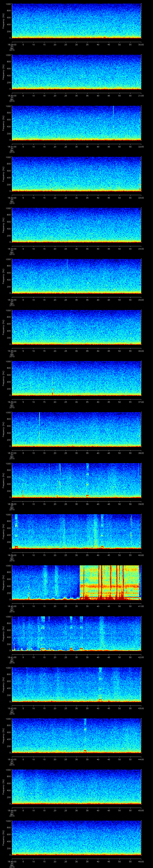This screenshot has width=153, height=868.
Task: Click the vertical spike near 25s in 18:34 panel
Action: (67, 264)
